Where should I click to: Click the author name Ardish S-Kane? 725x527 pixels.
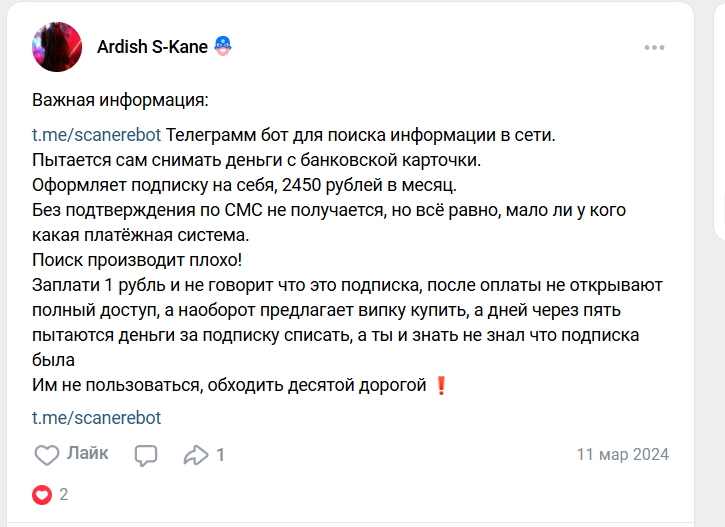coord(152,47)
